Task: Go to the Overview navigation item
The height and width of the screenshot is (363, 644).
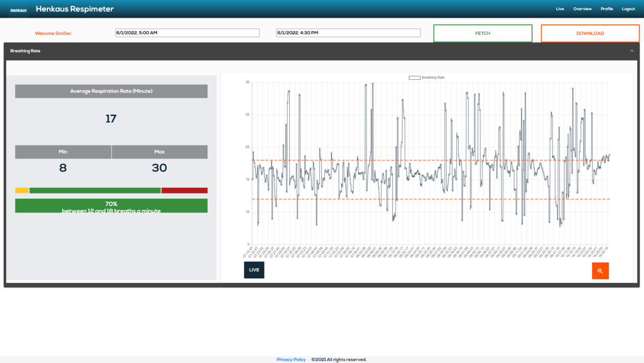Action: pyautogui.click(x=582, y=9)
